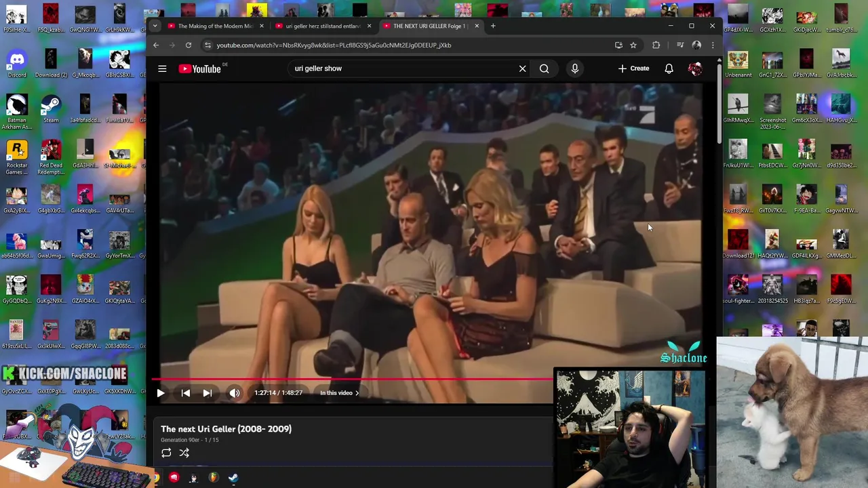Open Discord desktop shortcut

click(17, 64)
